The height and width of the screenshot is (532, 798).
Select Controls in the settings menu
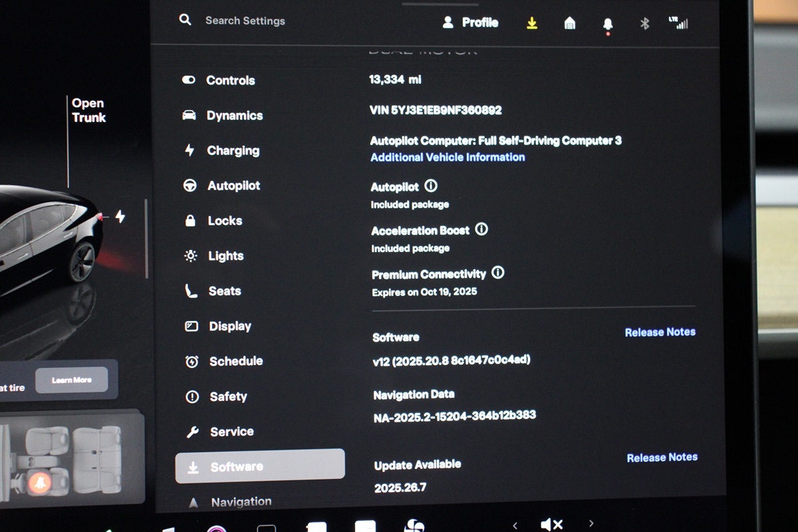click(230, 80)
